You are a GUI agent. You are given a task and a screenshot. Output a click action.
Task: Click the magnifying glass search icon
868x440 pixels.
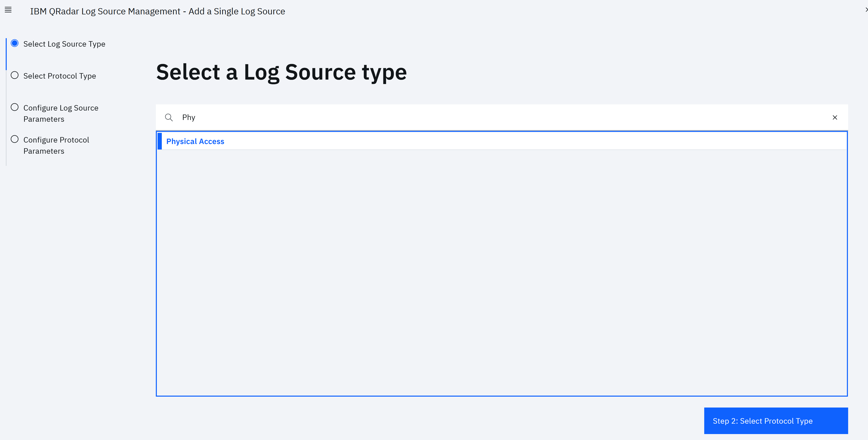(169, 117)
